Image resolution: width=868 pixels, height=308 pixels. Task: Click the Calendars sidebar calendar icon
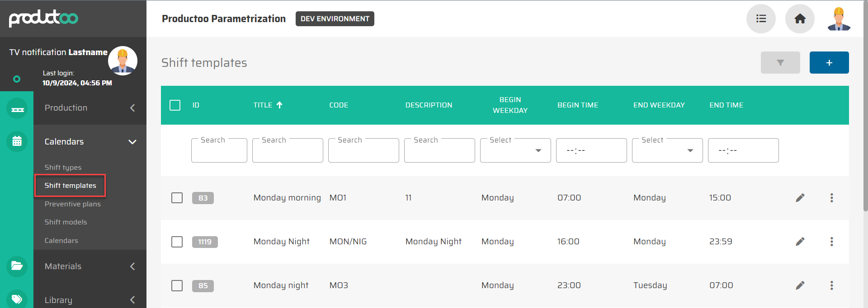click(x=17, y=141)
